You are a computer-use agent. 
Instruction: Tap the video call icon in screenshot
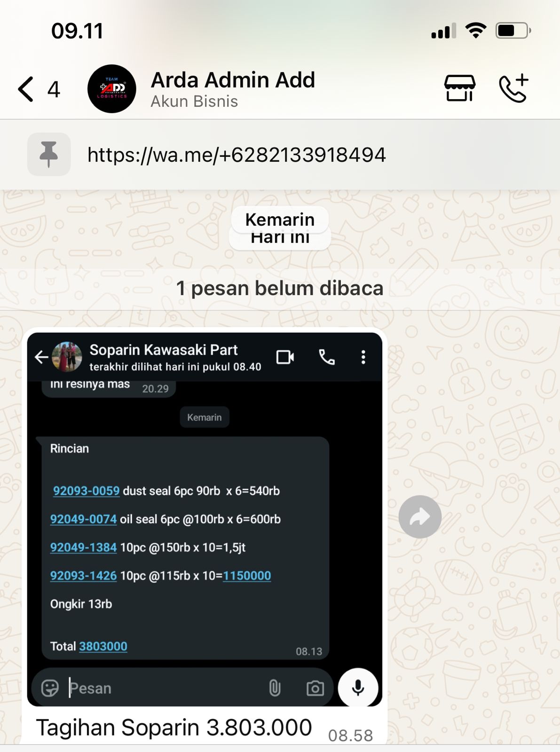tap(285, 357)
